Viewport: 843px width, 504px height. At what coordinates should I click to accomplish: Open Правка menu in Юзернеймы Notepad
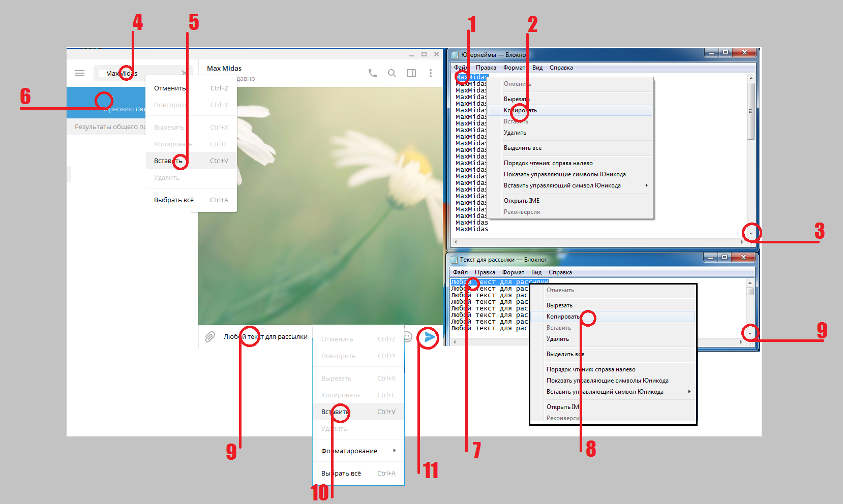coord(486,68)
